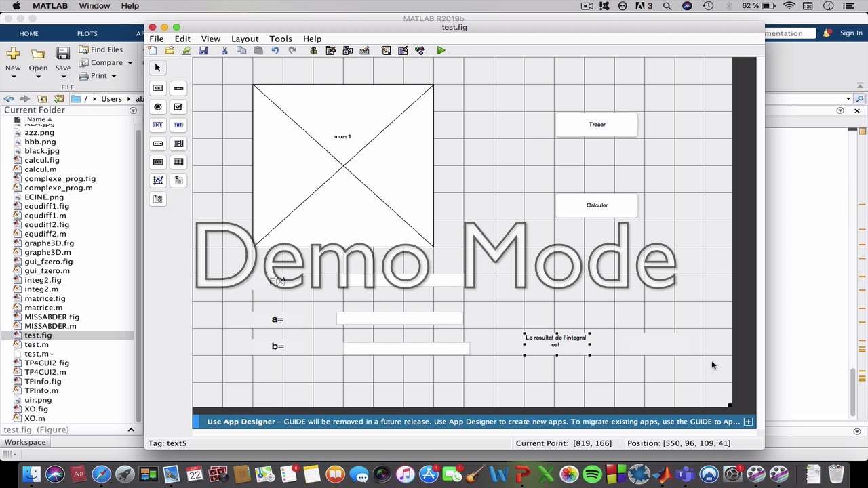
Task: Cut selection with the scissors icon
Action: coord(224,50)
